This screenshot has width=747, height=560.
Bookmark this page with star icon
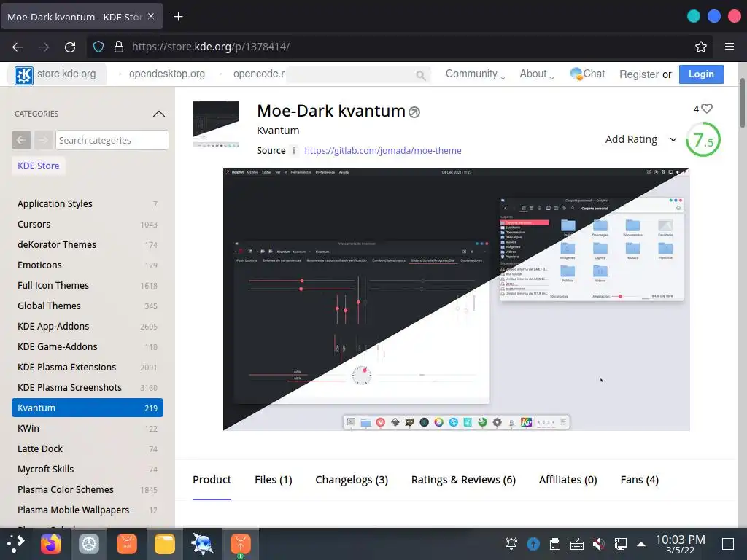701,47
